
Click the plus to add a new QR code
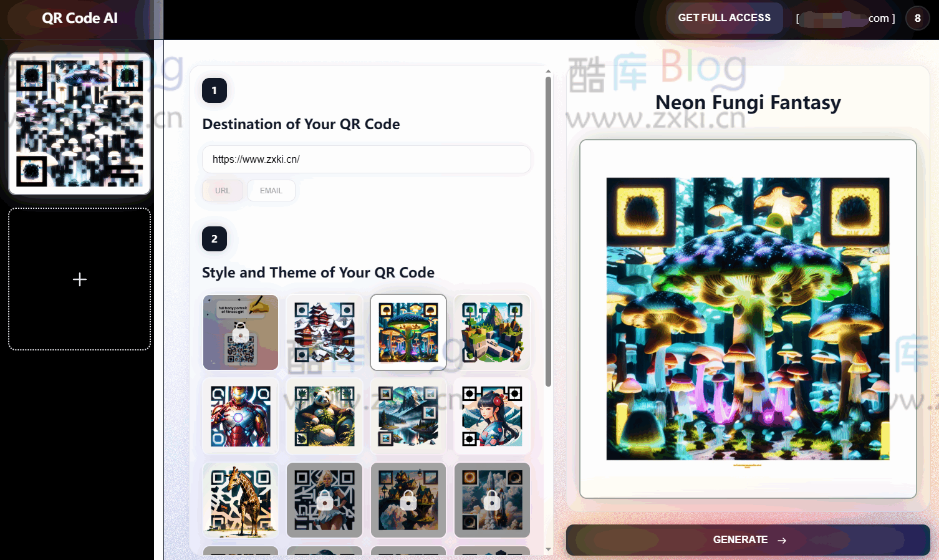point(79,279)
